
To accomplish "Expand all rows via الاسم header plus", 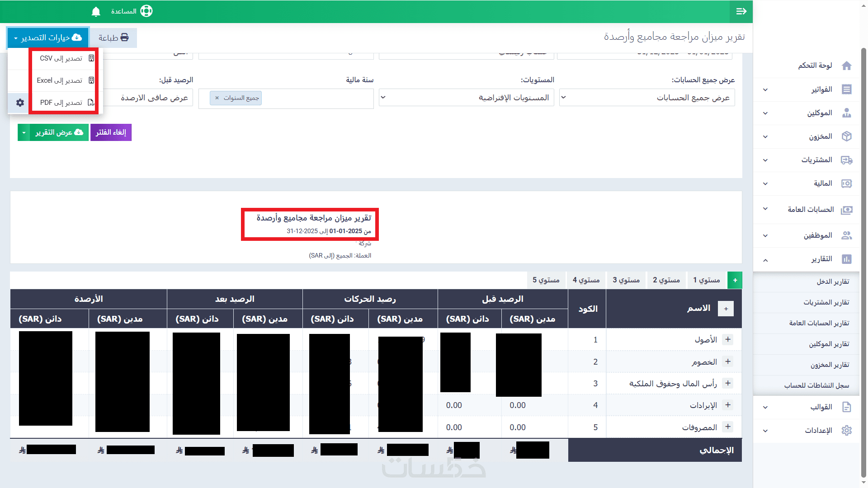I will pos(726,309).
